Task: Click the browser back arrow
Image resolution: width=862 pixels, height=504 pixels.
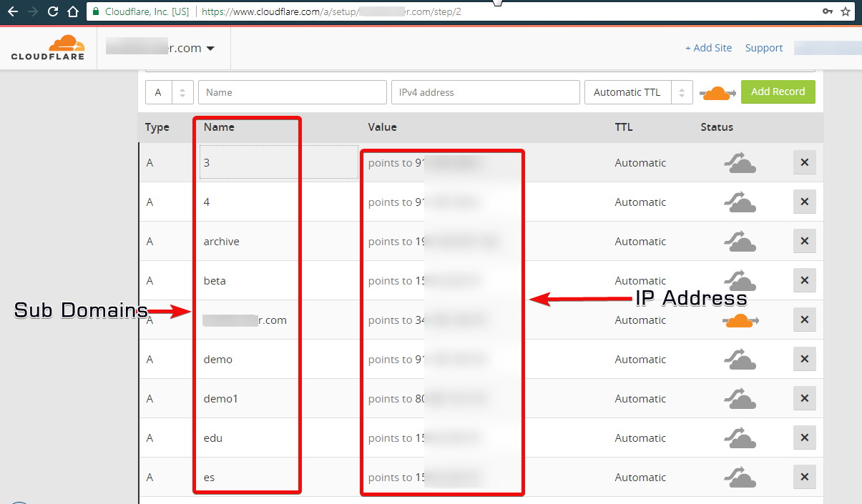Action: (x=14, y=11)
